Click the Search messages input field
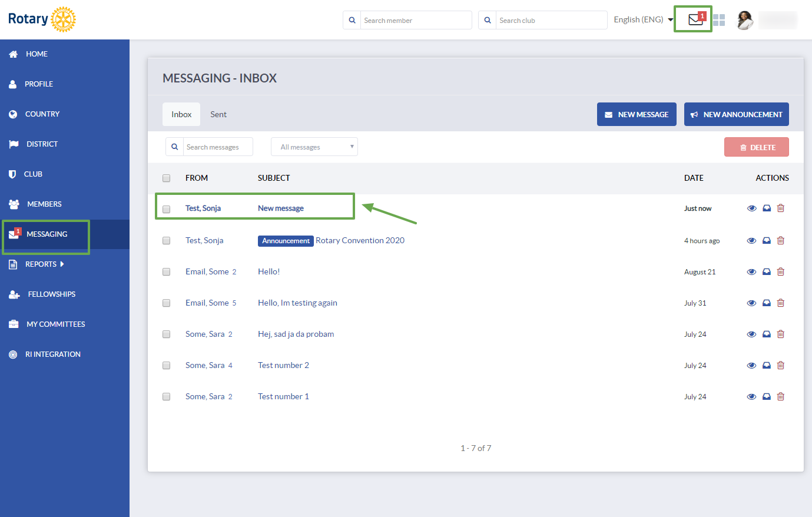This screenshot has width=812, height=517. tap(218, 147)
